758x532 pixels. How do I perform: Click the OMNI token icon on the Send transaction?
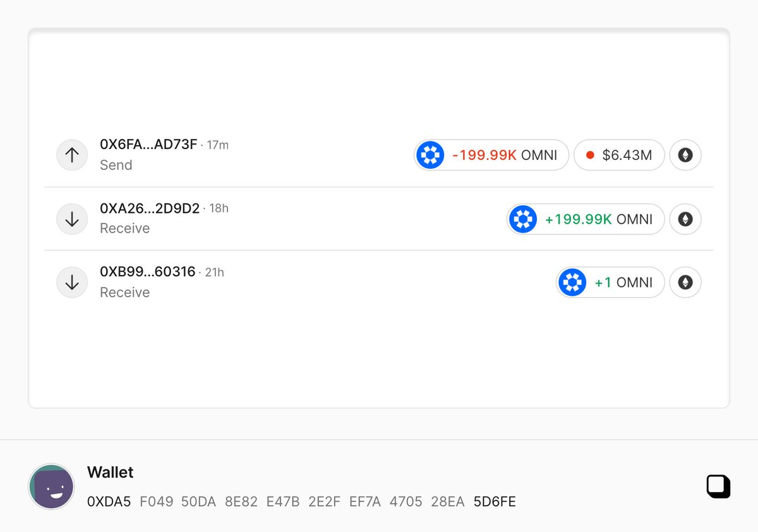point(430,155)
